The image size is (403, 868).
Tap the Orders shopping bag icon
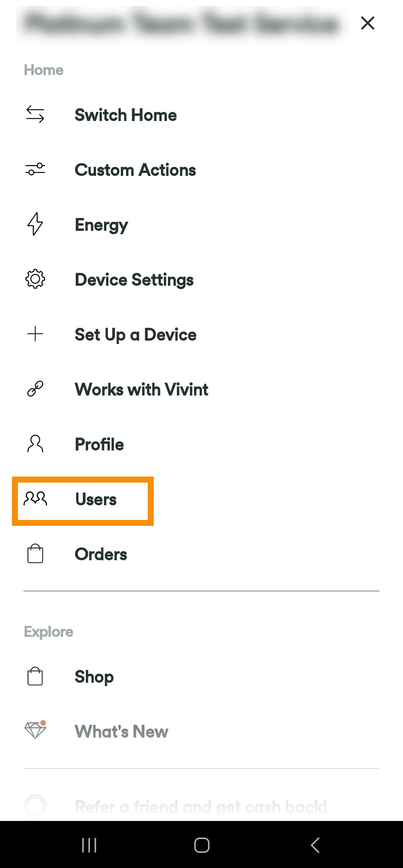point(35,554)
